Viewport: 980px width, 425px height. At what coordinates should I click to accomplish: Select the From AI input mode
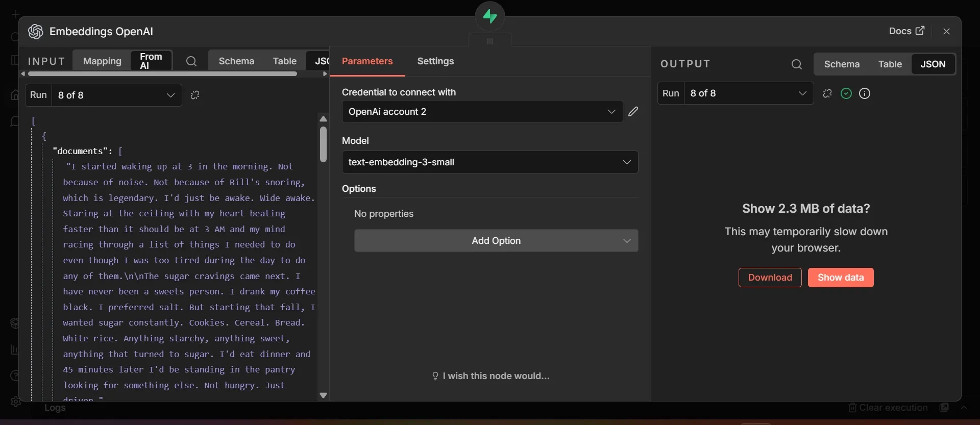click(x=151, y=61)
